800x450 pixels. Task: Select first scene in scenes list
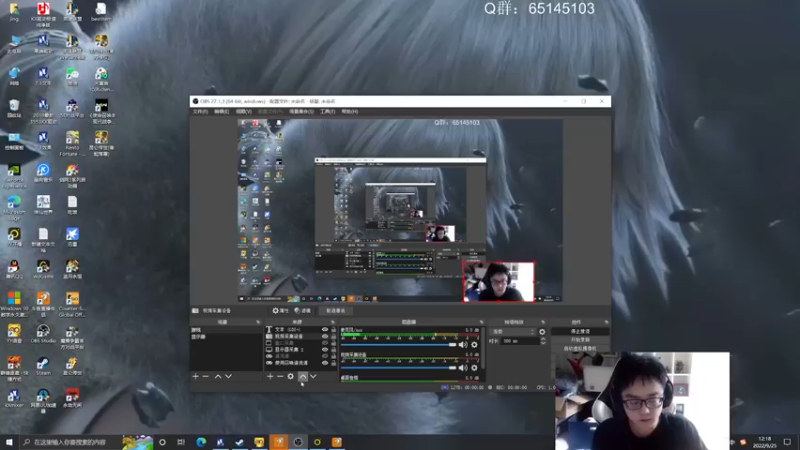coord(226,330)
